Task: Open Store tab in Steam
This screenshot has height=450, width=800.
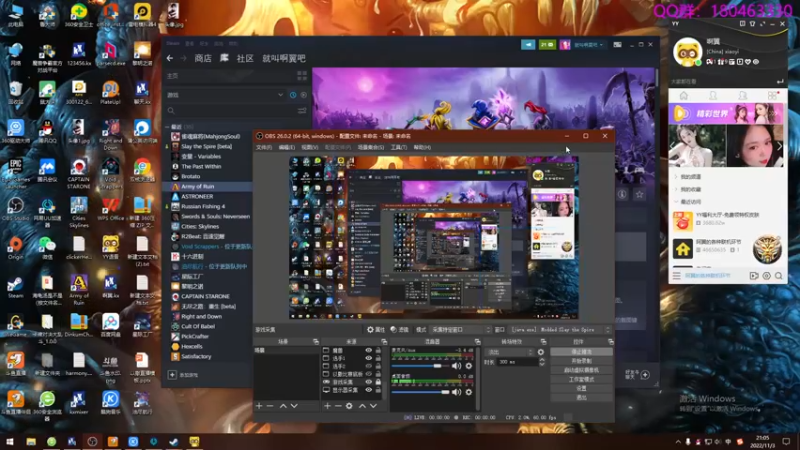Action: coord(203,58)
